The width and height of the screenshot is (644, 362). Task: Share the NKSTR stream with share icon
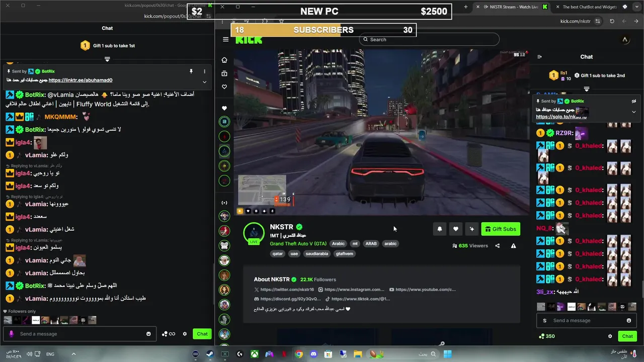click(x=498, y=246)
